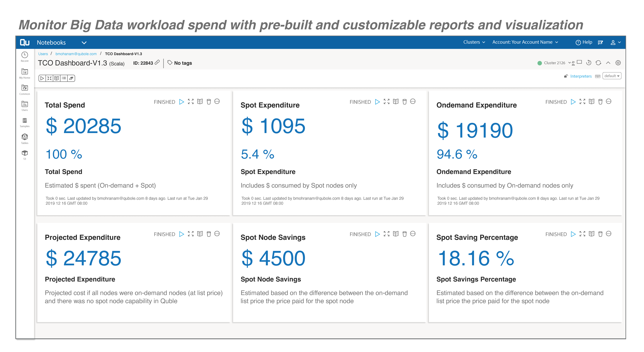Open more options on Spot Saving Percentage
644x352 pixels.
coord(608,234)
